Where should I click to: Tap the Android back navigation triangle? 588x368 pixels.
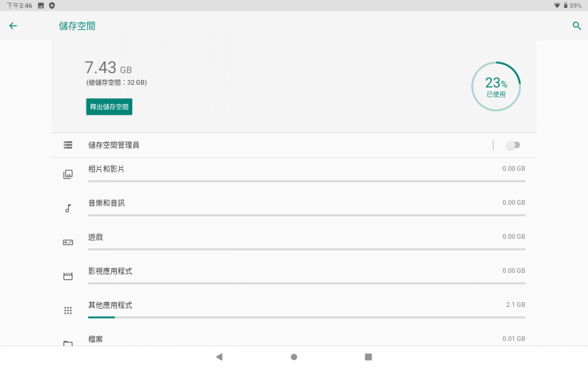tap(219, 357)
